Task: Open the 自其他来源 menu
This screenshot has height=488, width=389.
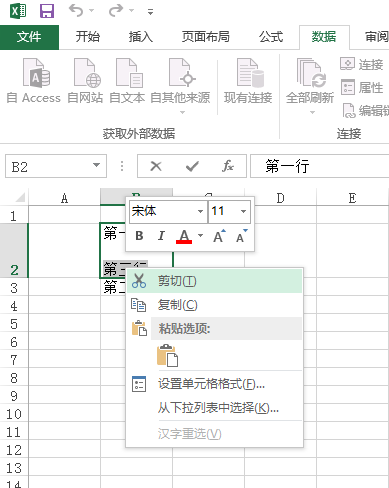Action: [180, 85]
